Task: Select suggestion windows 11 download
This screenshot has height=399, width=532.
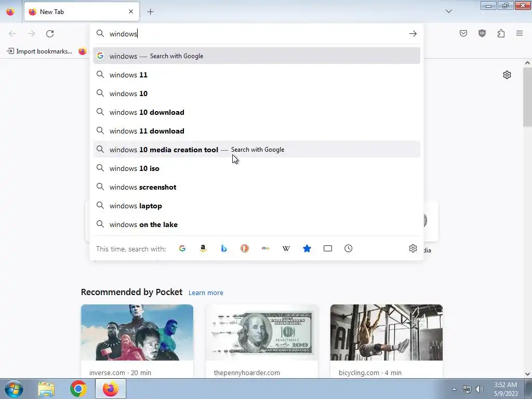Action: point(257,131)
